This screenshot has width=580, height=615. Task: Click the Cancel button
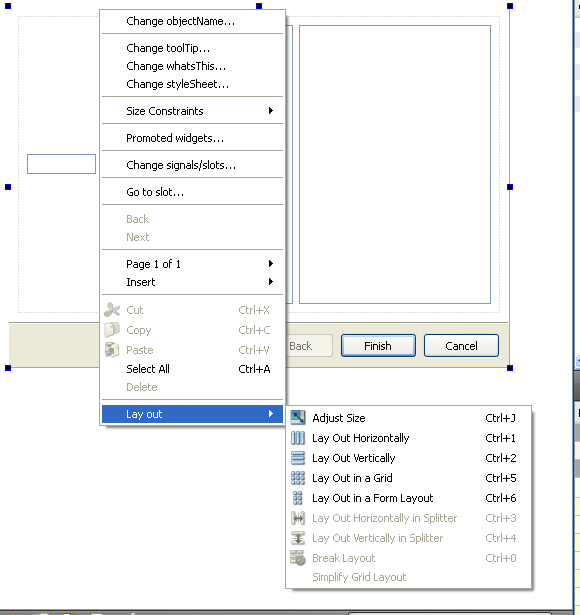coord(461,346)
